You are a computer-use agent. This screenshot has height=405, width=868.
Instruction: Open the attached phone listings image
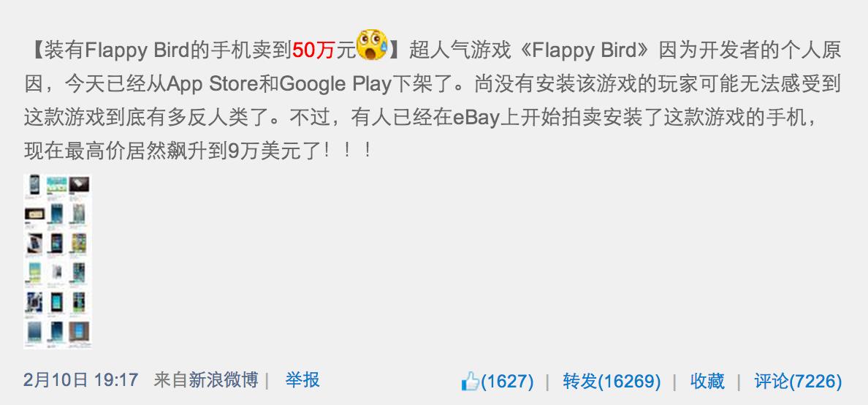[x=57, y=261]
